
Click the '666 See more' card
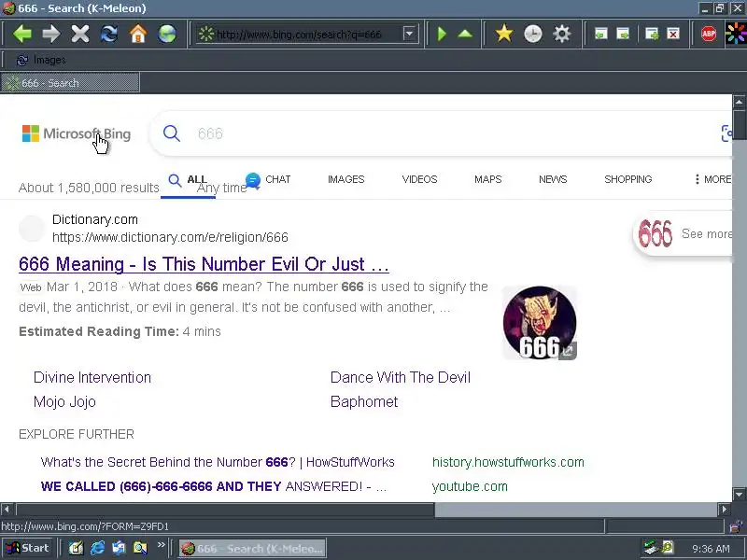(x=684, y=233)
